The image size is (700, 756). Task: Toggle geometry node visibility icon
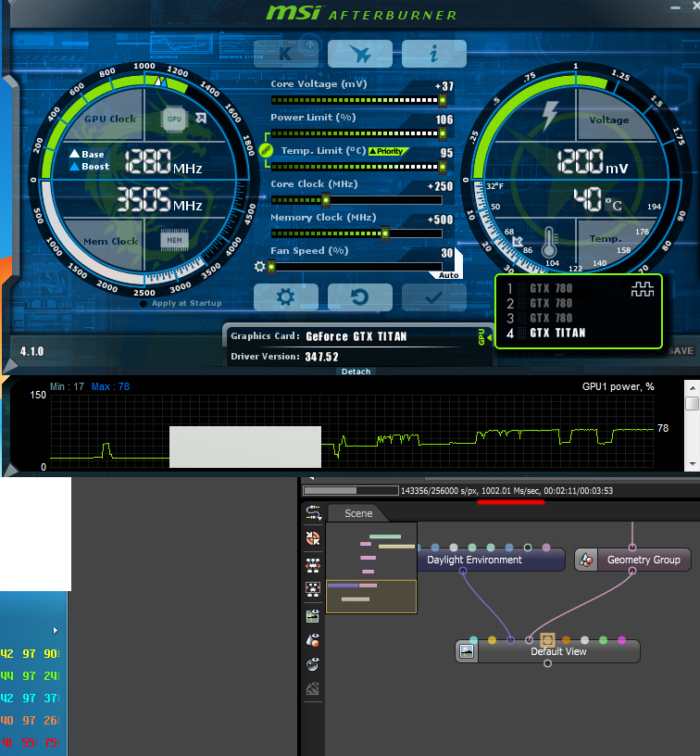313,640
